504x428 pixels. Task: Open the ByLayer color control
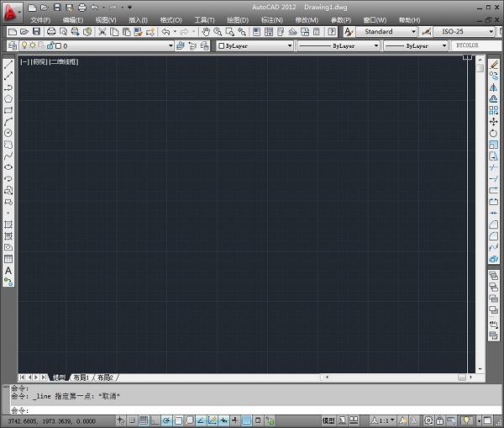255,46
